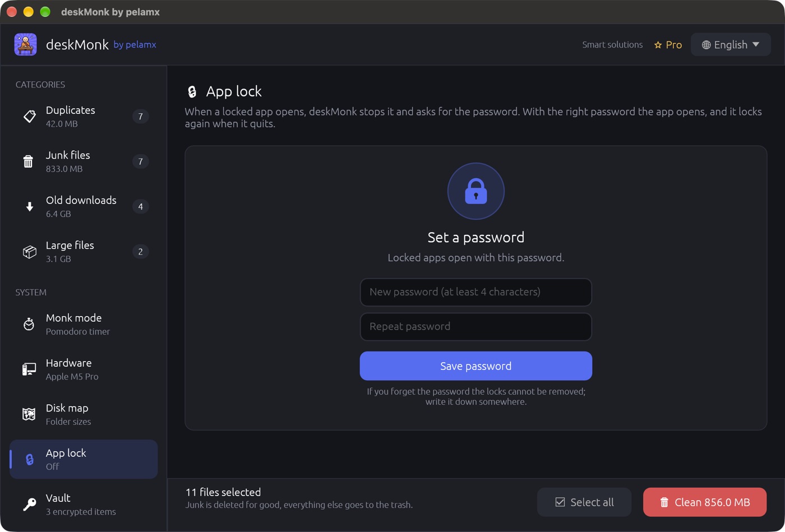Click the 3 encrypted items text
The height and width of the screenshot is (532, 785).
click(81, 512)
